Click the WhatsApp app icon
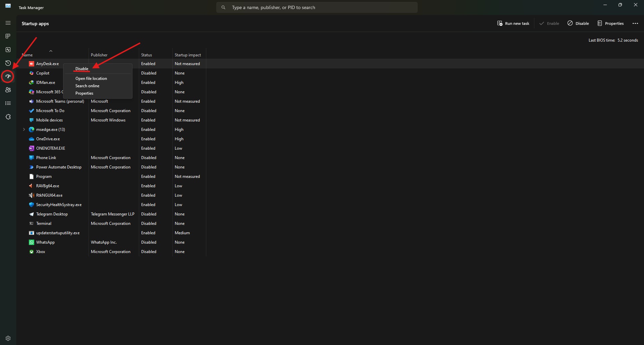Image resolution: width=644 pixels, height=345 pixels. tap(32, 242)
